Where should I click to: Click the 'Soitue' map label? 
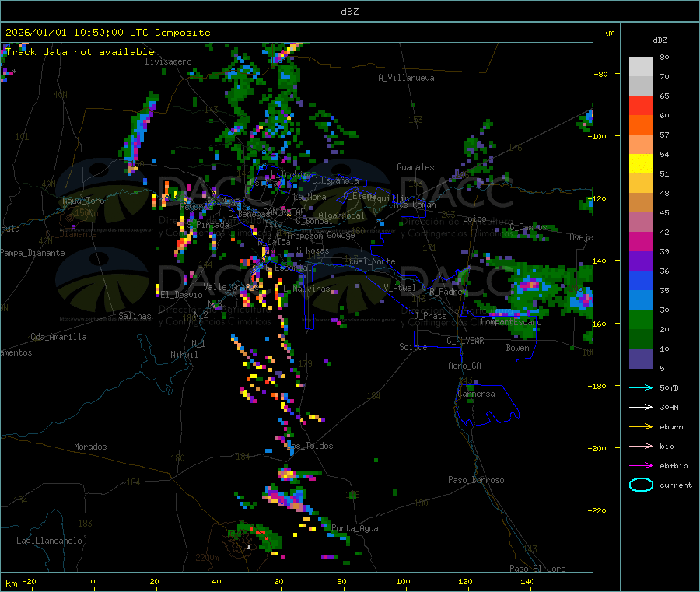pyautogui.click(x=413, y=346)
